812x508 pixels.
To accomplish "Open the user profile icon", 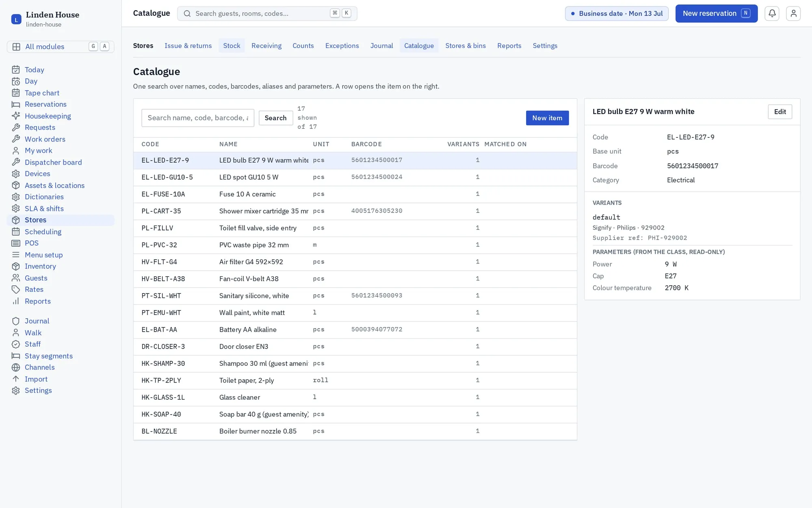I will (793, 13).
